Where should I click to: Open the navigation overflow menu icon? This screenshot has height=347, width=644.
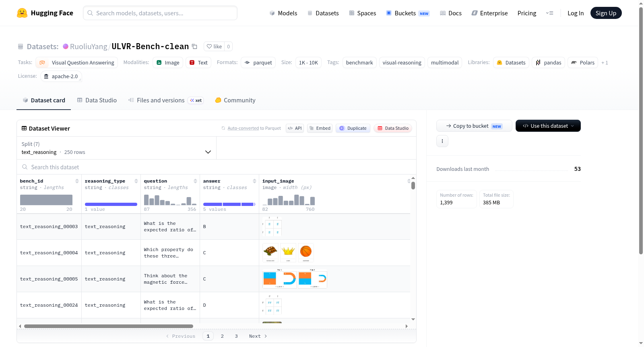click(549, 13)
